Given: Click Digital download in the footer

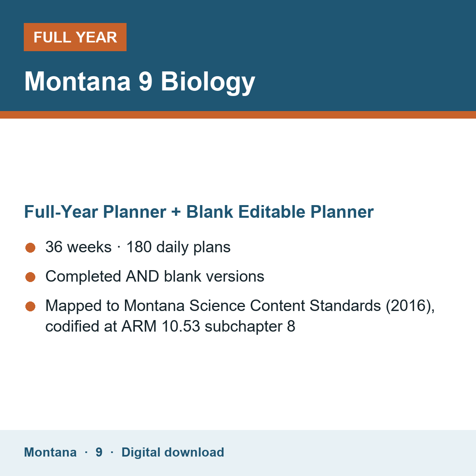Looking at the screenshot, I should [173, 452].
